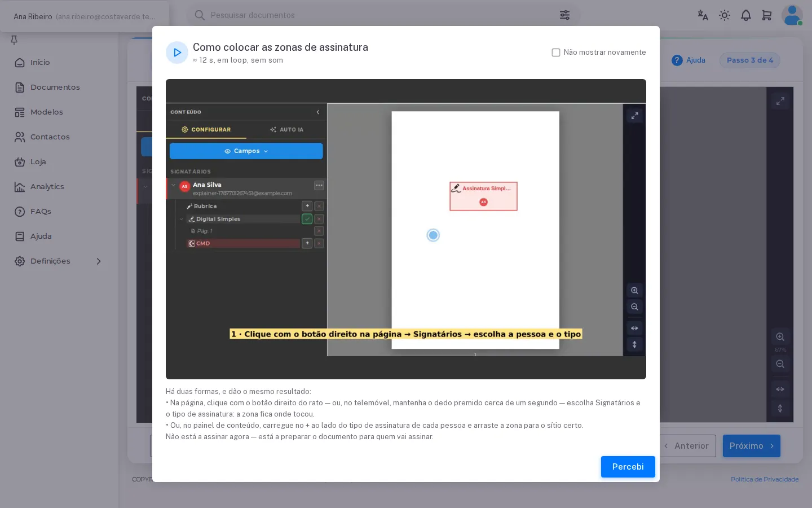Click fullscreen icon in background editor toolbar
The image size is (812, 508).
pos(780,101)
